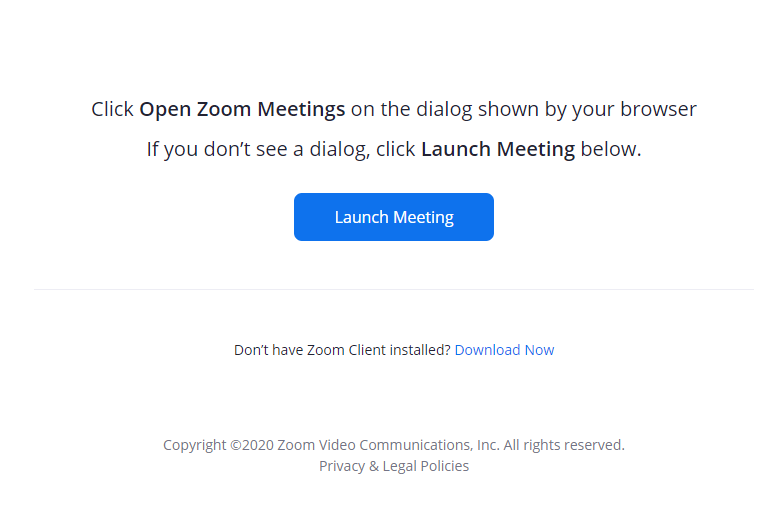Click the word 'below.' in second line
The image size is (774, 507).
tap(611, 149)
